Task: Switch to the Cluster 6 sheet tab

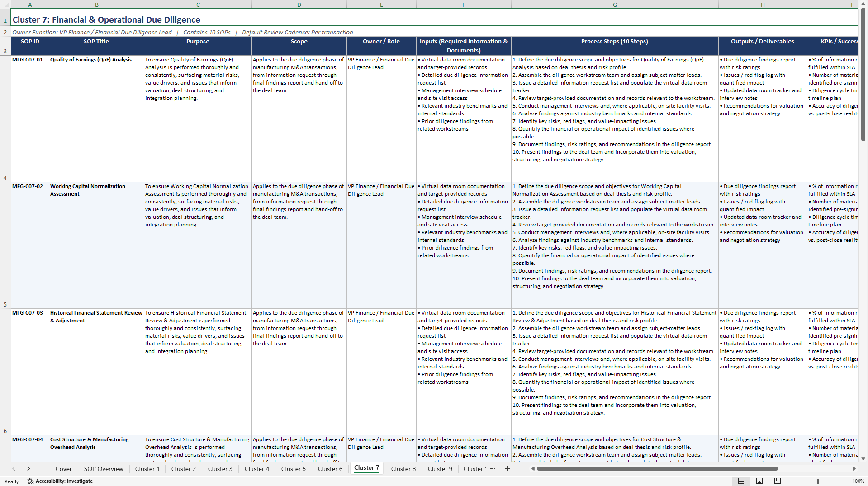Action: [330, 469]
